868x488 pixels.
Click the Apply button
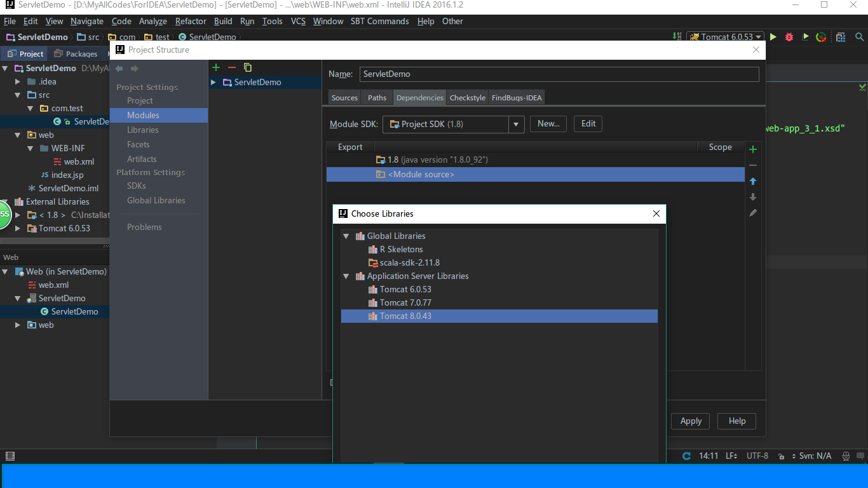click(x=691, y=421)
